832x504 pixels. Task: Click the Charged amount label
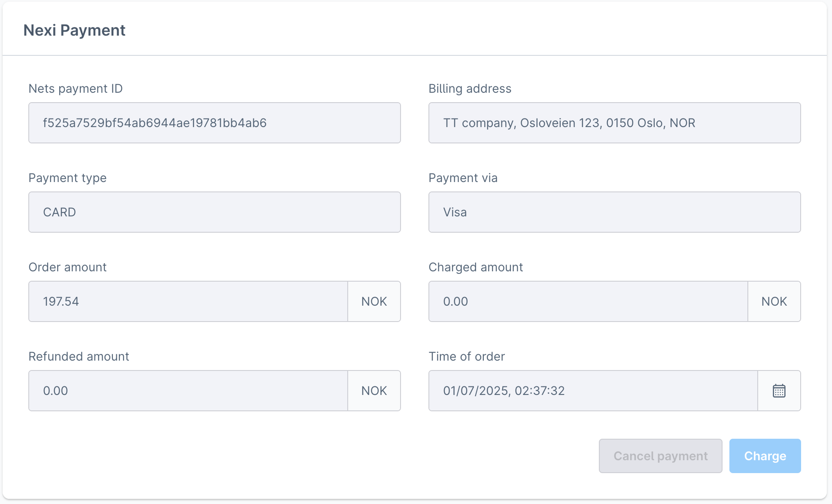pos(475,267)
